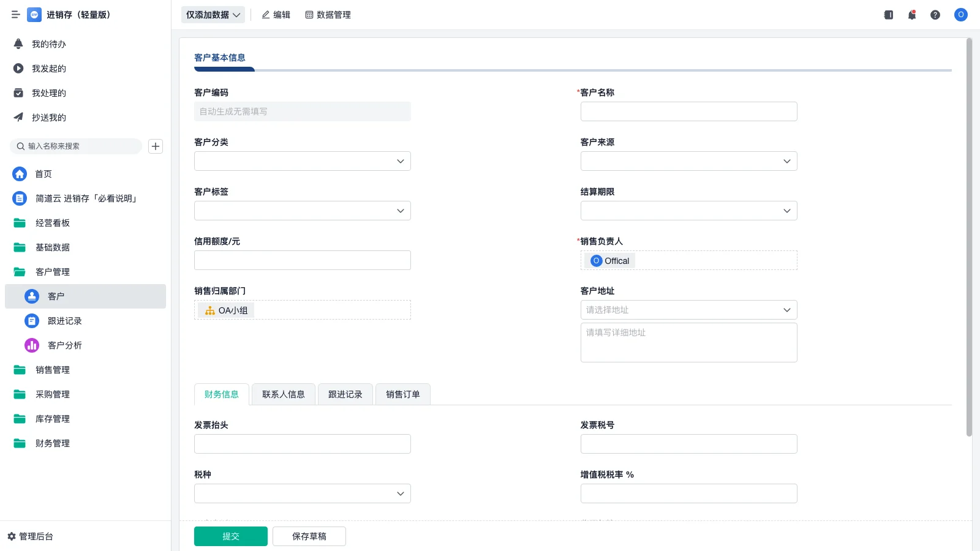Open the 税种 dropdown
The image size is (980, 551).
[x=303, y=493]
